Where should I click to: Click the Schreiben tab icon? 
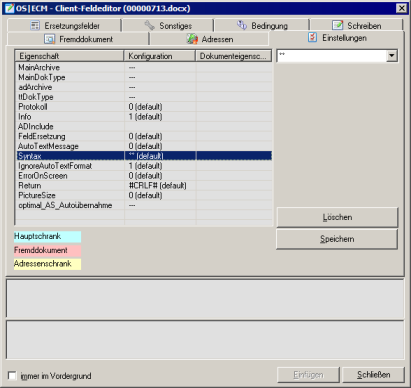tap(337, 25)
